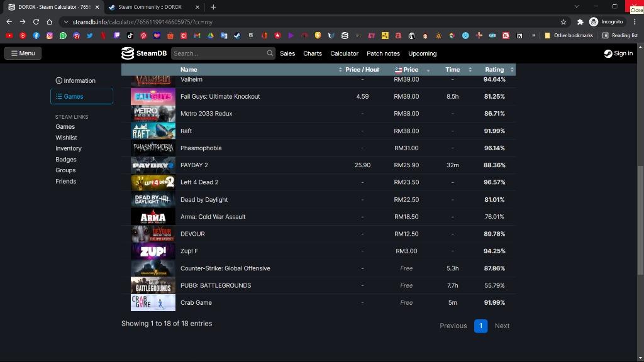This screenshot has width=644, height=362.
Task: Reload the page
Action: coord(36,22)
